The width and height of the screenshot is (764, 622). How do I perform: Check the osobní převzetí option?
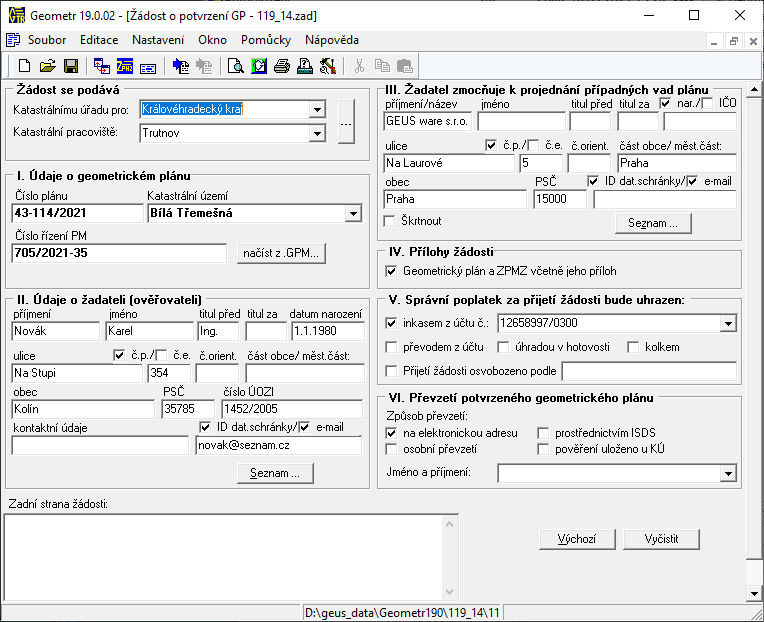(x=392, y=449)
